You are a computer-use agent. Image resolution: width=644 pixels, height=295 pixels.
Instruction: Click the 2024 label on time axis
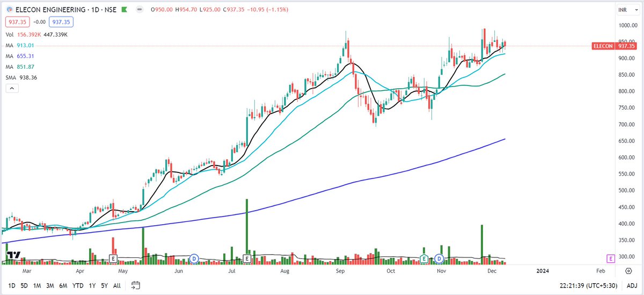tap(544, 271)
